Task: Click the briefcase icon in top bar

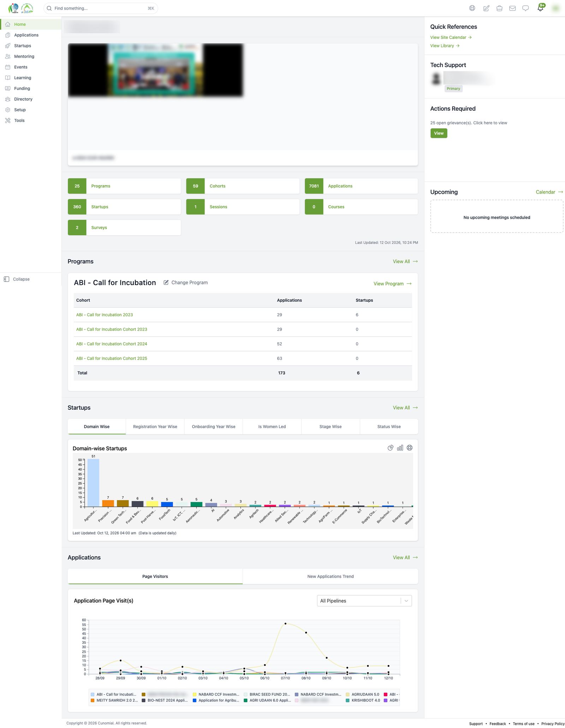Action: (x=499, y=8)
